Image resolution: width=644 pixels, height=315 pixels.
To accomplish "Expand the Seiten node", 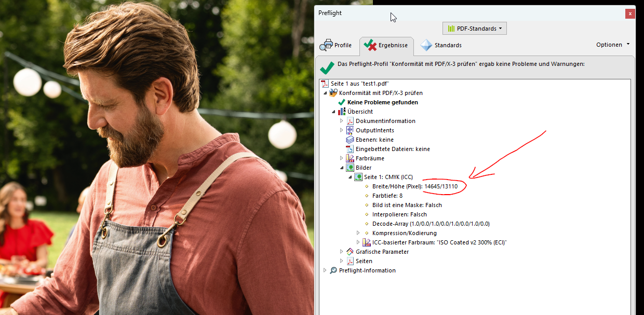I will tap(342, 261).
